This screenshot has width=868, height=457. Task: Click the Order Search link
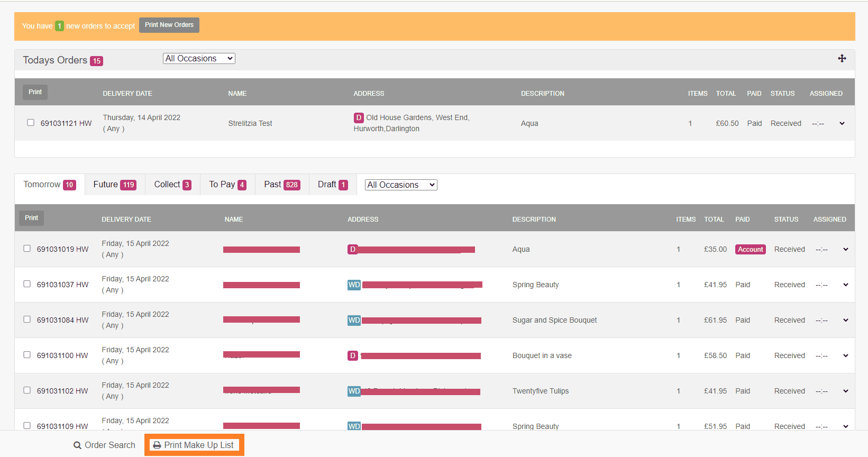pos(105,445)
